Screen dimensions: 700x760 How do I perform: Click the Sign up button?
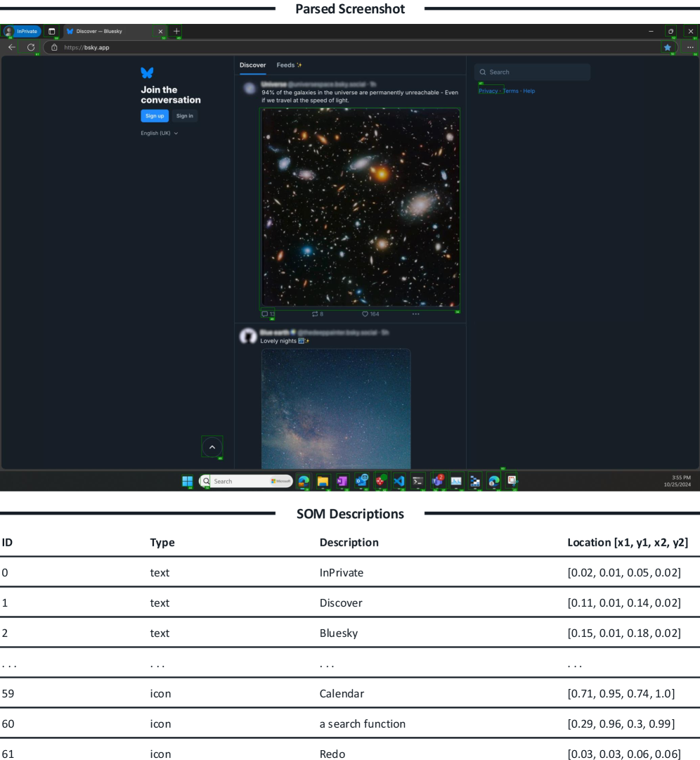pyautogui.click(x=155, y=116)
